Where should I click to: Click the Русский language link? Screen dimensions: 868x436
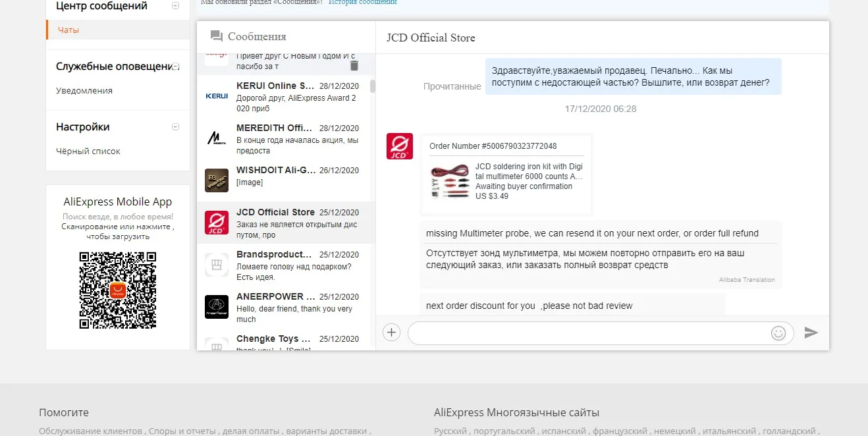[449, 431]
